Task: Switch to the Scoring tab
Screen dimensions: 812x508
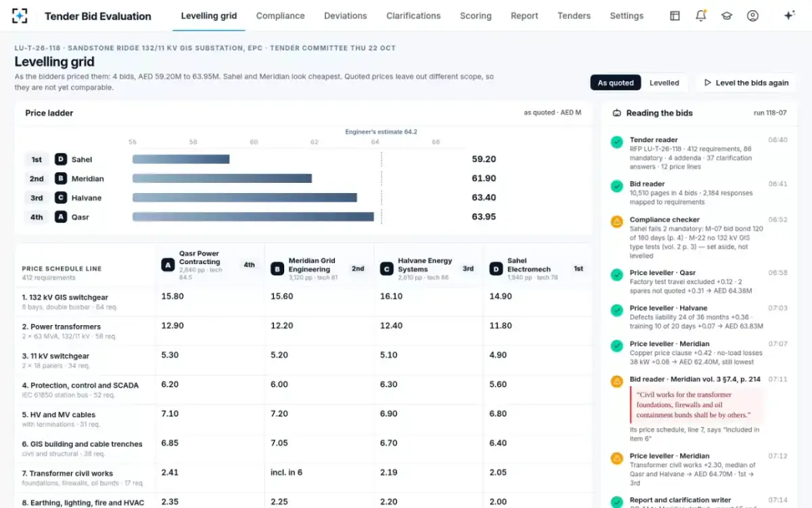Action: pos(476,16)
